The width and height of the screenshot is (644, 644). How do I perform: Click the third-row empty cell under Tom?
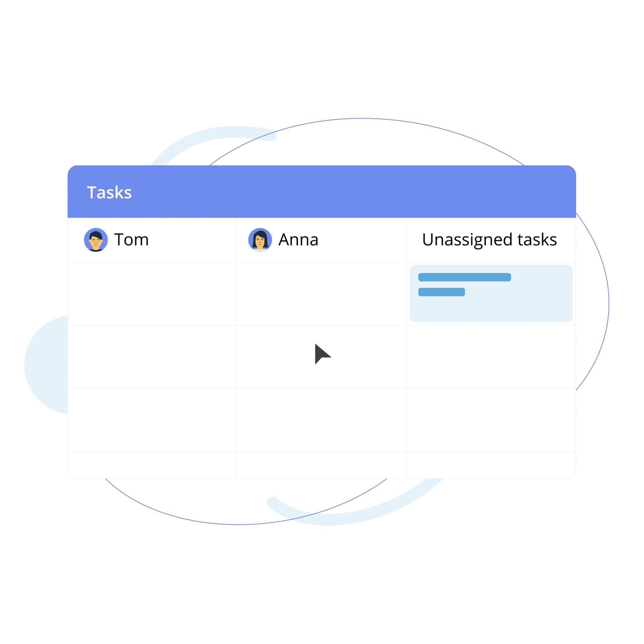(x=152, y=420)
